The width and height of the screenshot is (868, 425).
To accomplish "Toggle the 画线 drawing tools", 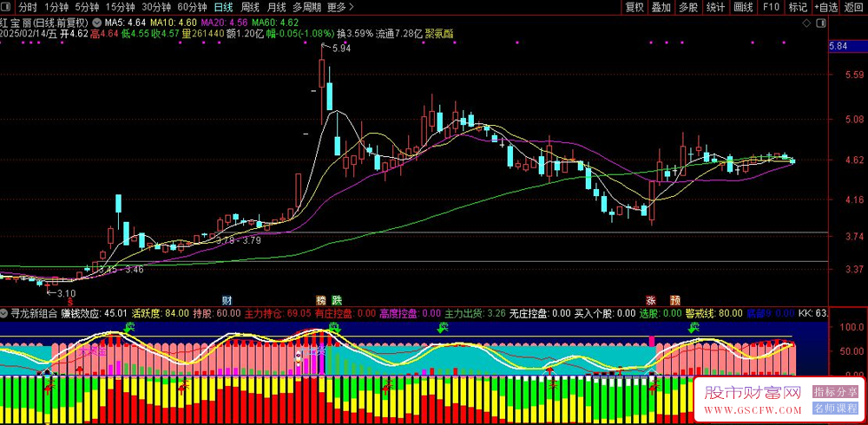I will (x=743, y=8).
